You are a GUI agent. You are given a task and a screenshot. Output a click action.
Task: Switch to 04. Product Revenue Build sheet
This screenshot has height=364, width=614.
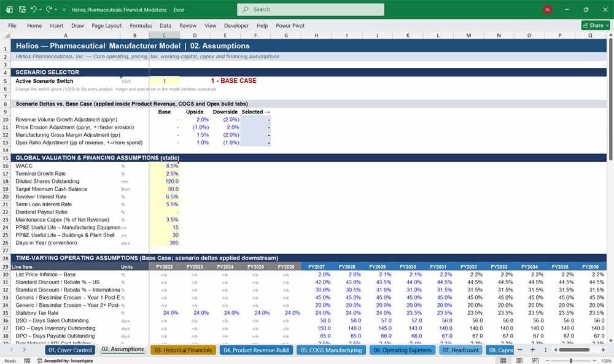[x=256, y=350]
